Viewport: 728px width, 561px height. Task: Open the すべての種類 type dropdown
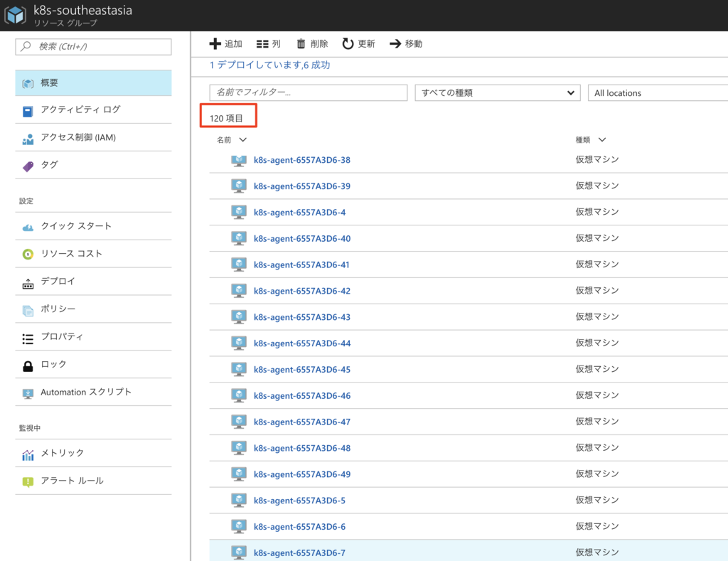click(x=497, y=93)
